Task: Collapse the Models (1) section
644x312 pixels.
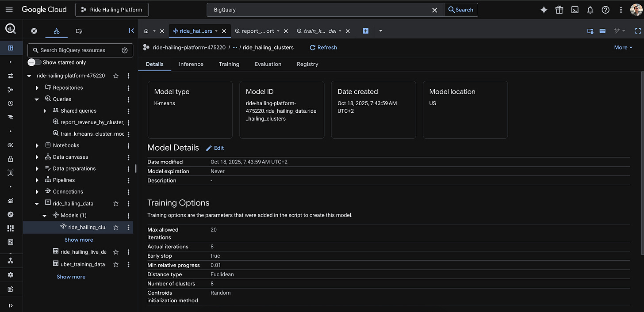Action: coord(44,215)
